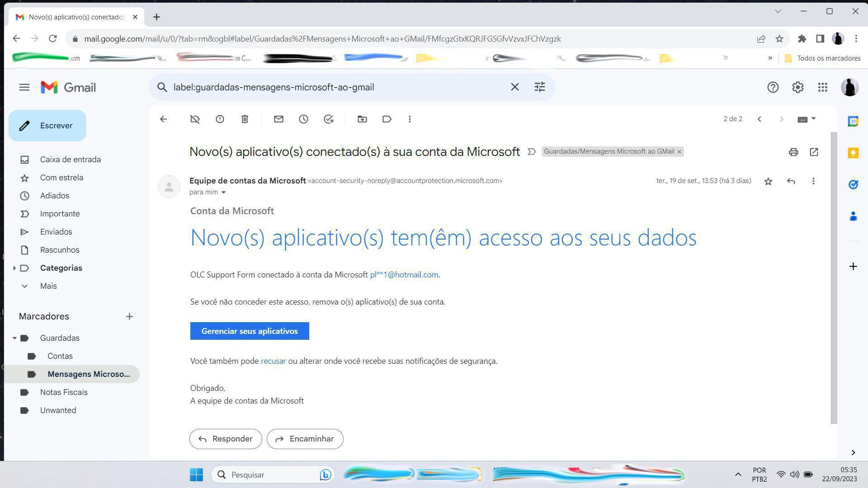Add email to Tasks
The height and width of the screenshot is (488, 868).
tap(329, 119)
